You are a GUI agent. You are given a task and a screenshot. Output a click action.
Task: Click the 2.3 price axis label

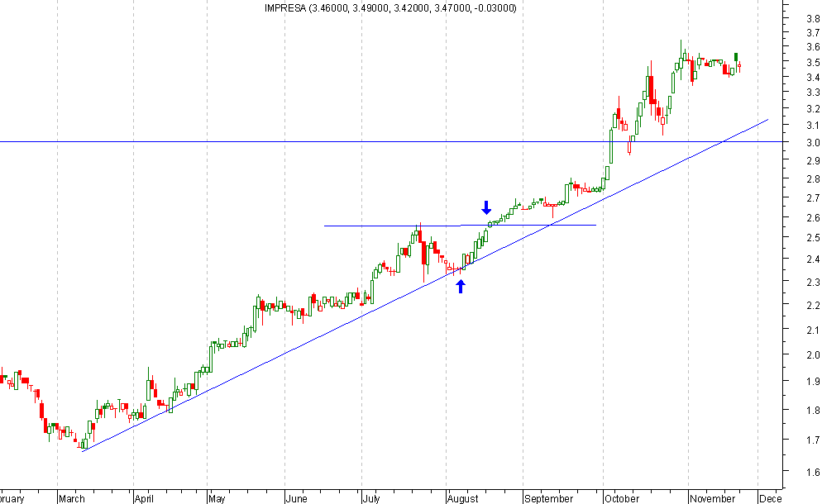[x=813, y=283]
